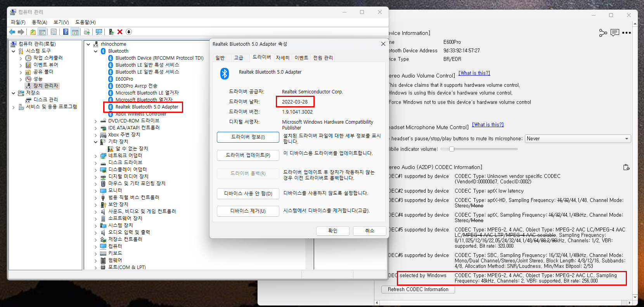This screenshot has width=644, height=307.
Task: Switch to the 전원 관리 tab
Action: [323, 58]
